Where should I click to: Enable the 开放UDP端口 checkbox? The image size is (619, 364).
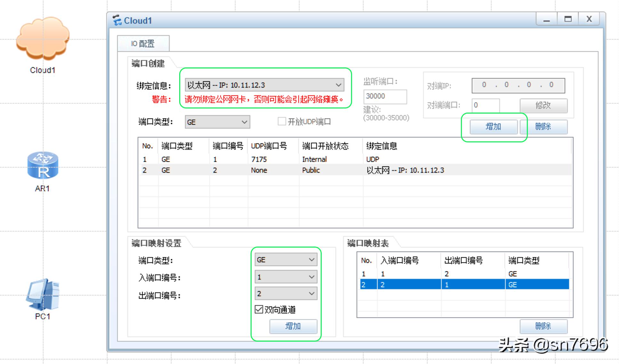point(282,121)
